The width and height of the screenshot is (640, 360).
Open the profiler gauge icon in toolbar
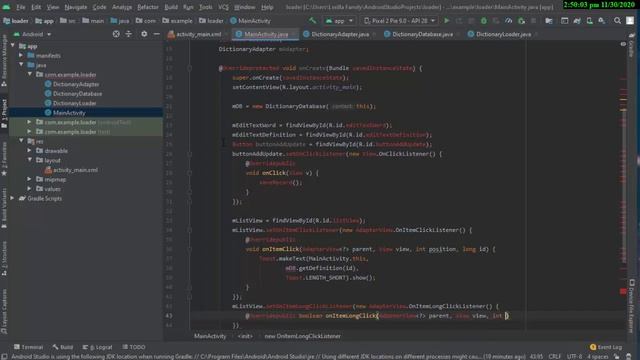509,21
